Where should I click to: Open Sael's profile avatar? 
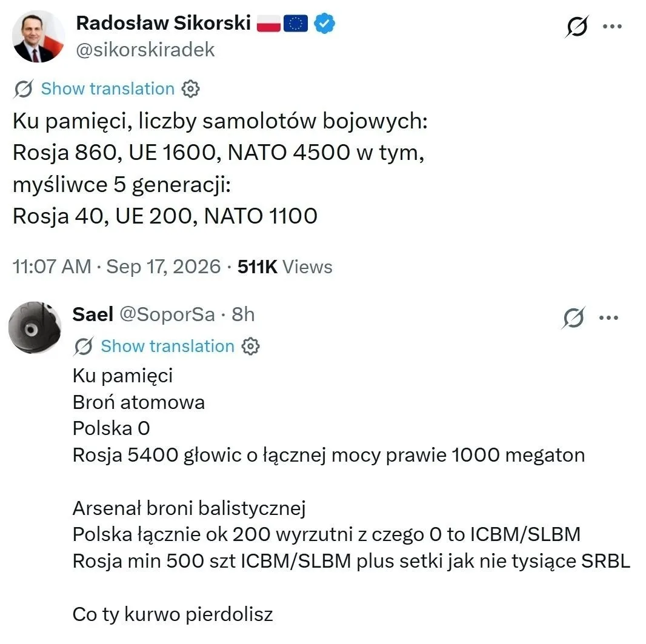coord(35,328)
